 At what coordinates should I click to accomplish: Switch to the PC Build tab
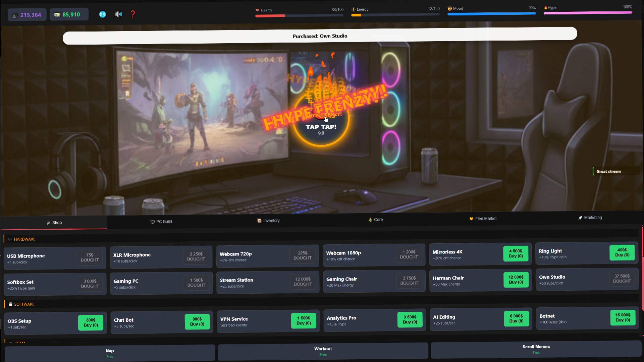click(161, 222)
